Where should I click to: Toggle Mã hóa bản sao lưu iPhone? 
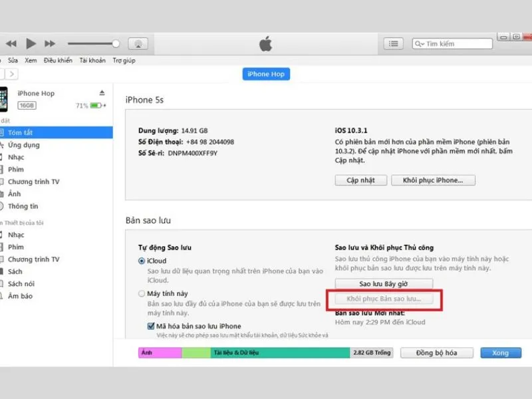click(x=151, y=326)
